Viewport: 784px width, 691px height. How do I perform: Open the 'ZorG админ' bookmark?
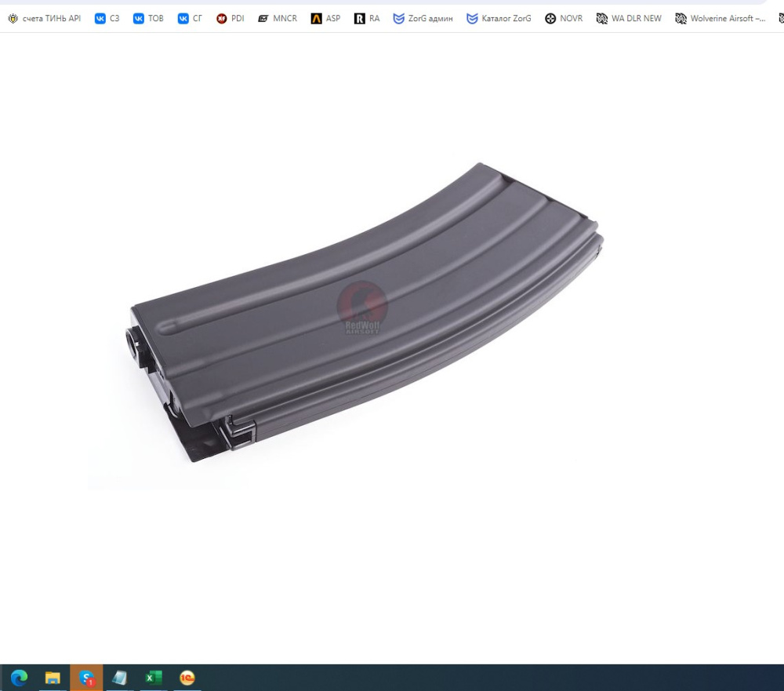pos(423,19)
